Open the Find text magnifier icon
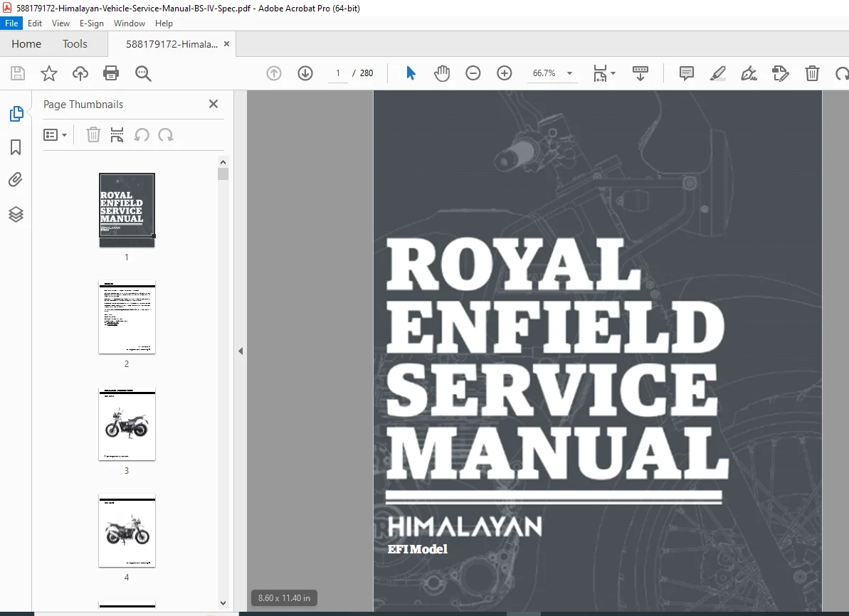The width and height of the screenshot is (849, 616). [143, 73]
